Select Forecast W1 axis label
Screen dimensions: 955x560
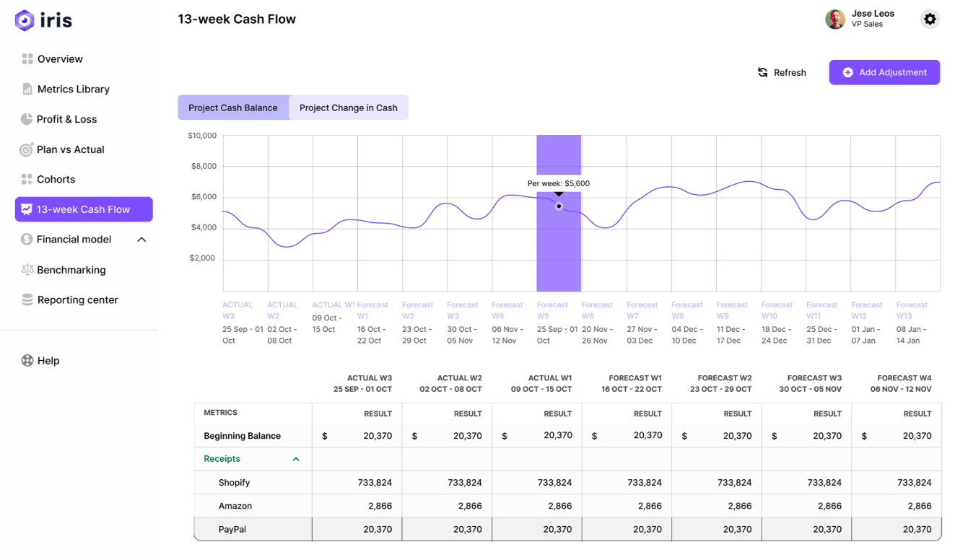[x=372, y=310]
